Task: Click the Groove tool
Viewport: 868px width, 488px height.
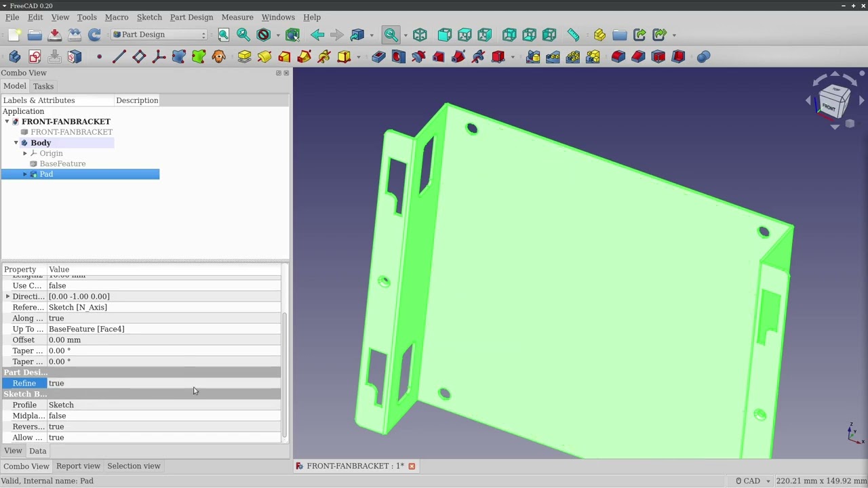Action: [x=418, y=57]
